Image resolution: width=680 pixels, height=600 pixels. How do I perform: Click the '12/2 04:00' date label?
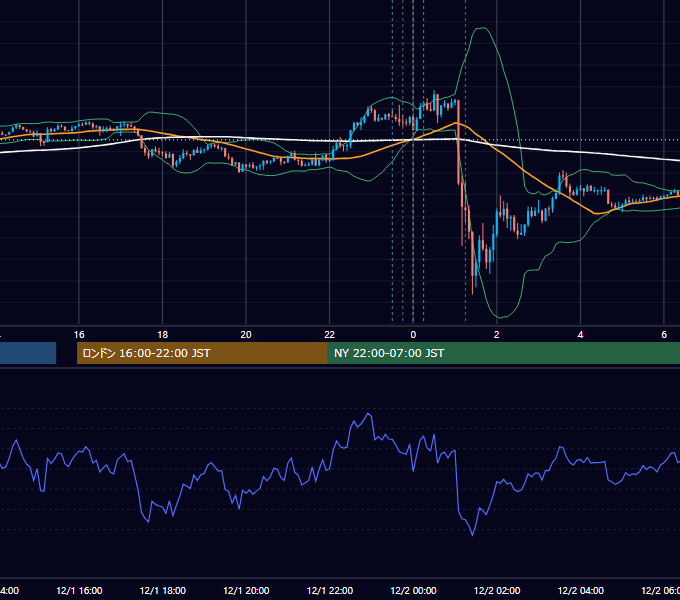[581, 591]
